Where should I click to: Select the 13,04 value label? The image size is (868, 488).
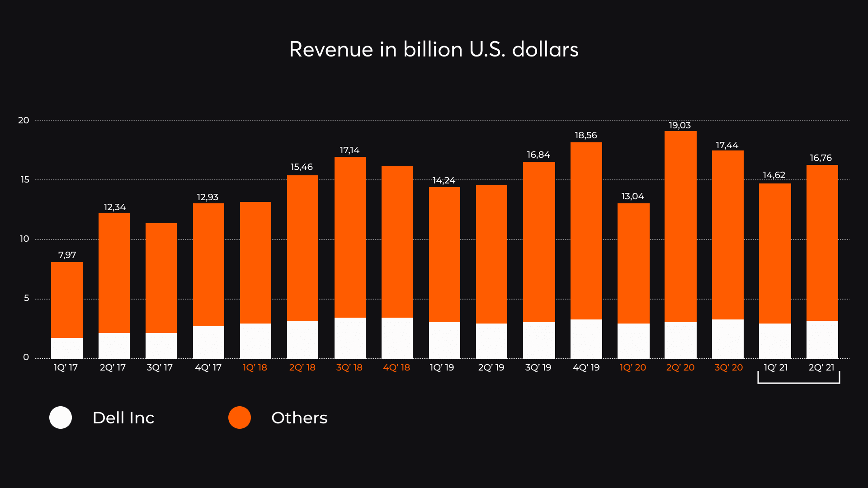pyautogui.click(x=632, y=196)
